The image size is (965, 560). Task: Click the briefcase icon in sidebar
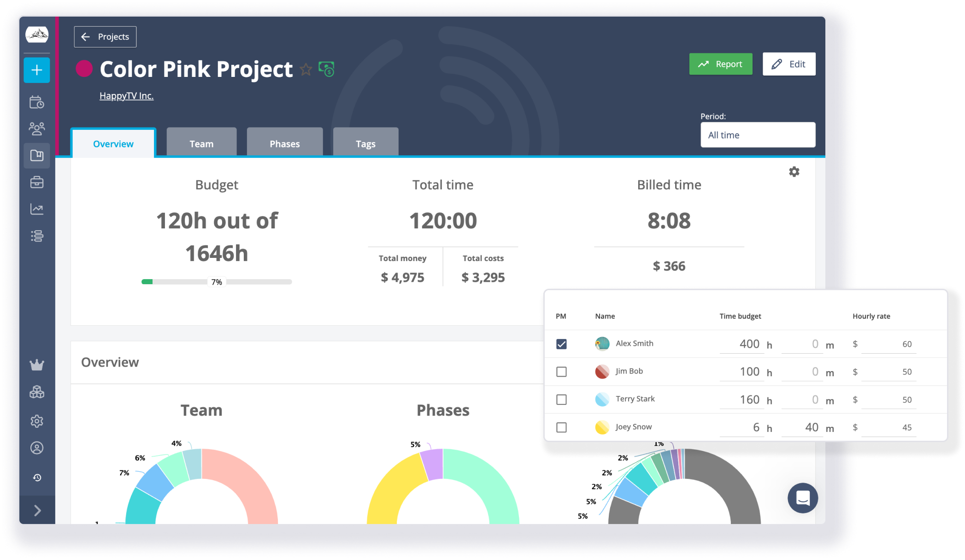37,182
